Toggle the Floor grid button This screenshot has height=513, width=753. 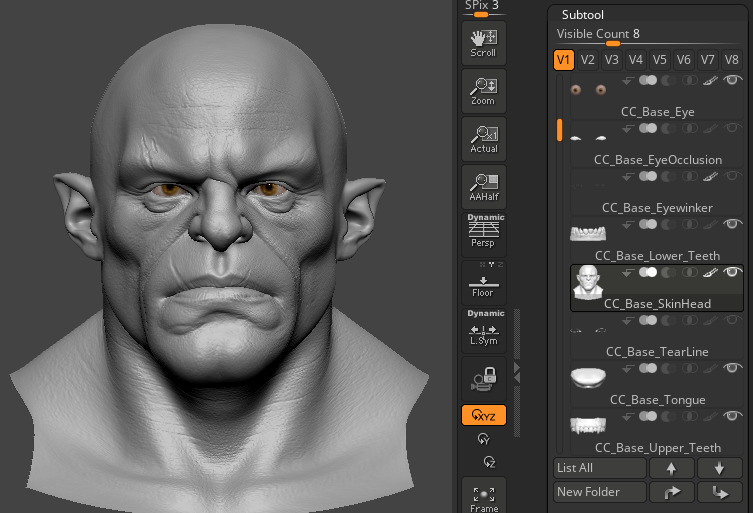coord(484,283)
